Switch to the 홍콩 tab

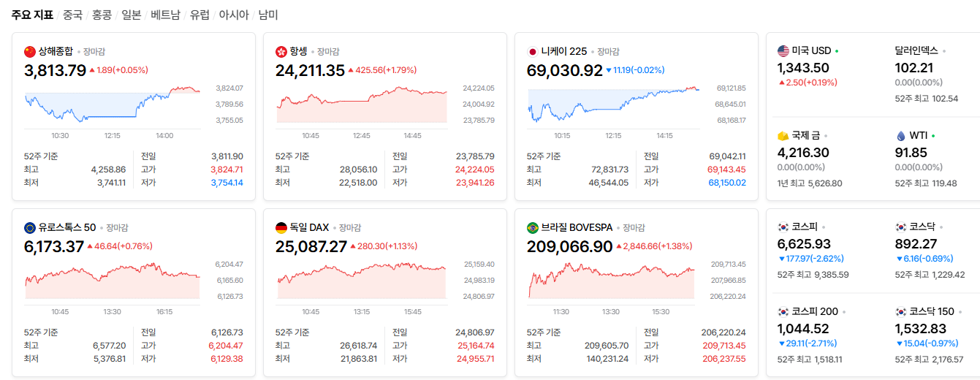[102, 15]
